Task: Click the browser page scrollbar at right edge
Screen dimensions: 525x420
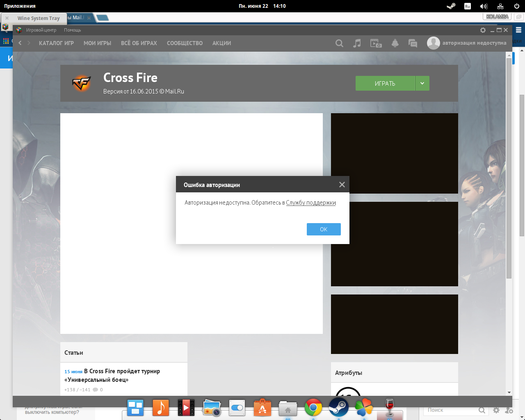Action: coord(522,165)
